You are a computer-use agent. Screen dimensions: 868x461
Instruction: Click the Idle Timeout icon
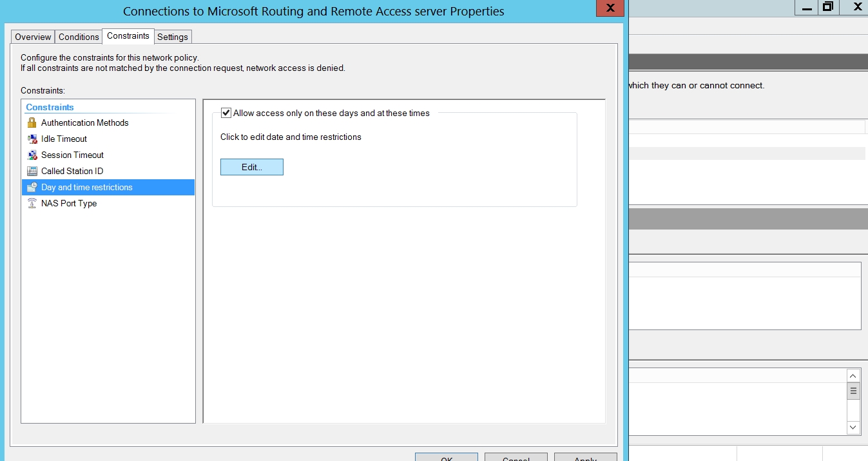(32, 139)
